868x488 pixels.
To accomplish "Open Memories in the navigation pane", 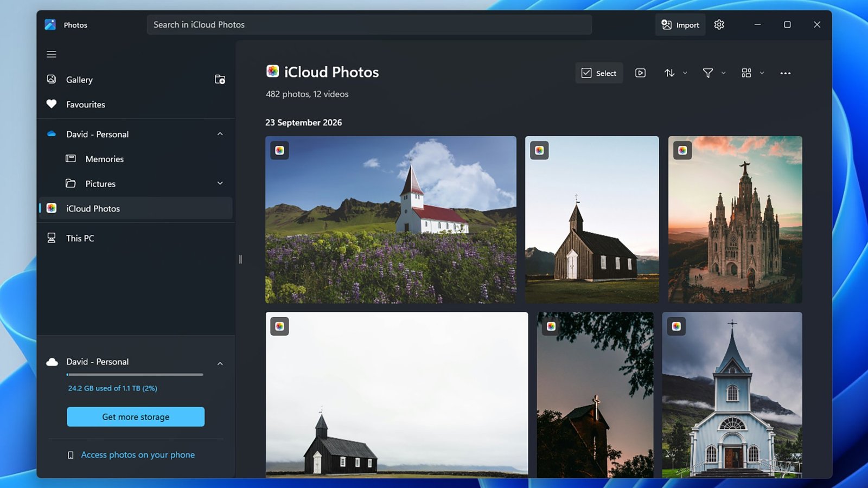I will pos(136,159).
